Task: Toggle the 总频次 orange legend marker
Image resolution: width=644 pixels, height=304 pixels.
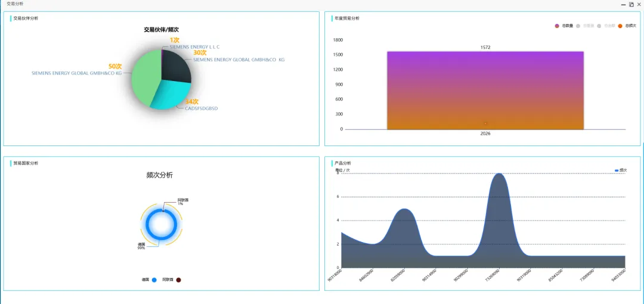Action: (620, 26)
